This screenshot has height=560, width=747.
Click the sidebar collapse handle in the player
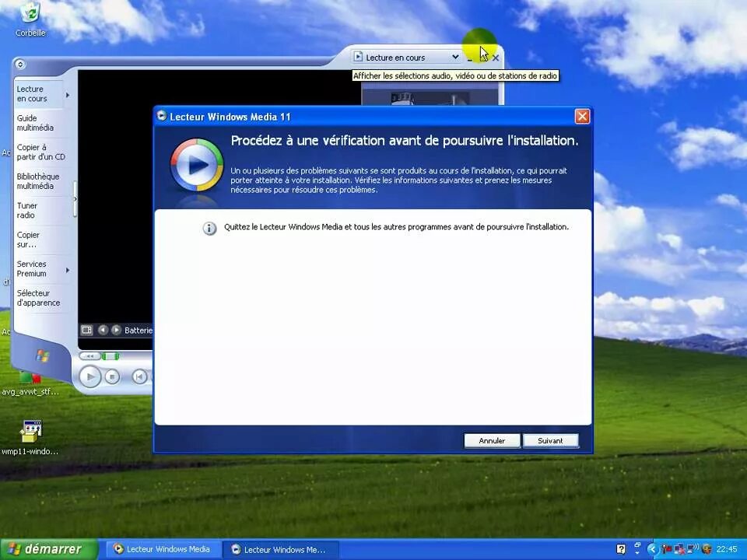[75, 199]
